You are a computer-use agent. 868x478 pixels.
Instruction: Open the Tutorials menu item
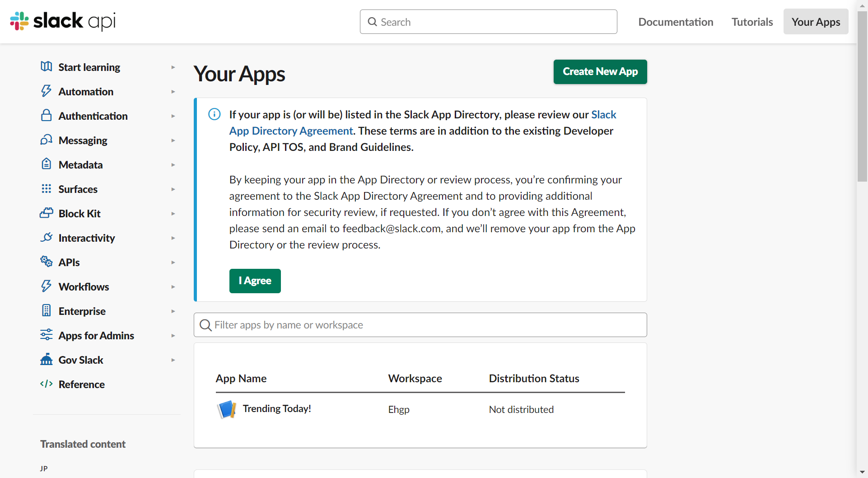(x=752, y=22)
